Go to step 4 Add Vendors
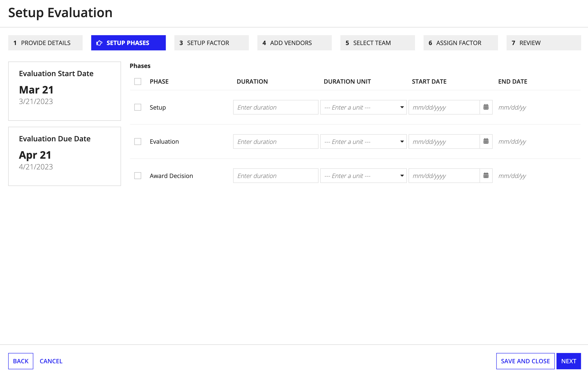The height and width of the screenshot is (374, 588). click(x=294, y=43)
